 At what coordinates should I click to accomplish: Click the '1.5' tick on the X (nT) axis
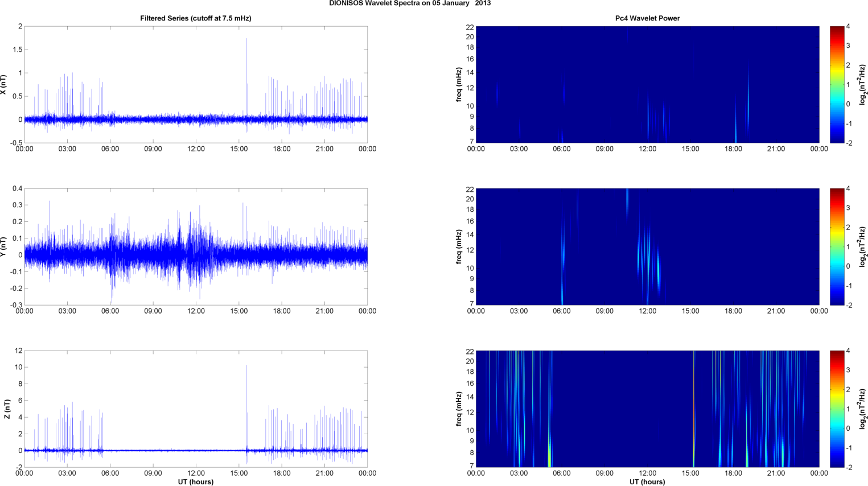tap(17, 50)
